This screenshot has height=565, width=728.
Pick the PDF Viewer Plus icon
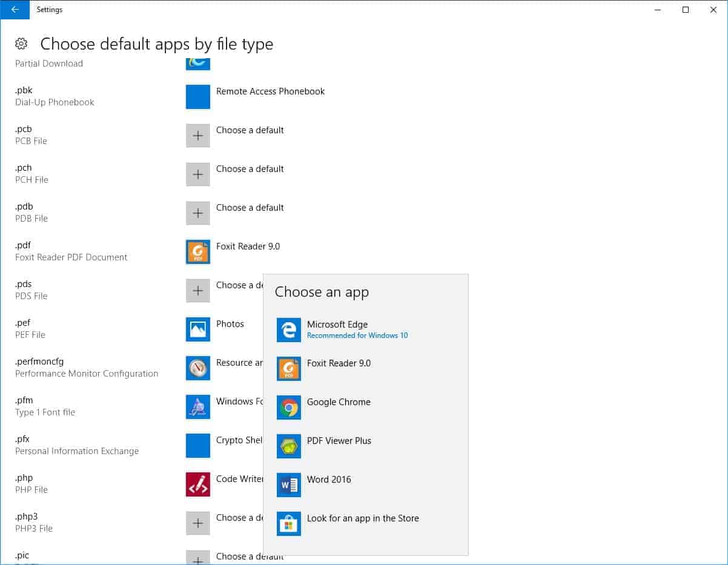tap(289, 446)
